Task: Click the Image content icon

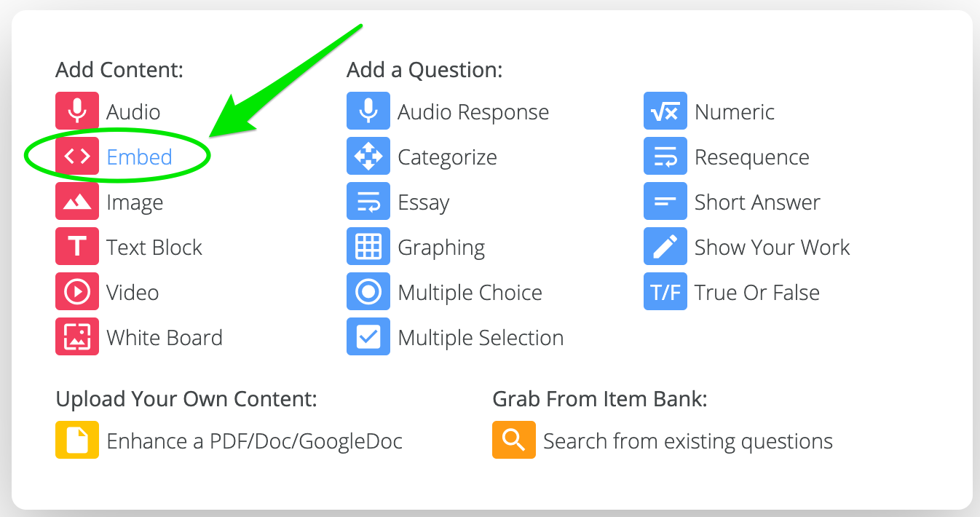Action: click(77, 202)
